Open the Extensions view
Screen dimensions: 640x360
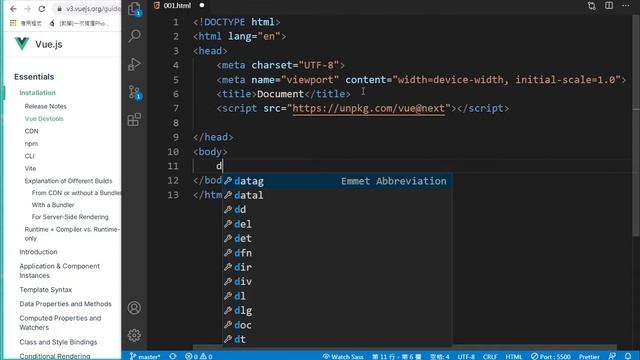134,120
